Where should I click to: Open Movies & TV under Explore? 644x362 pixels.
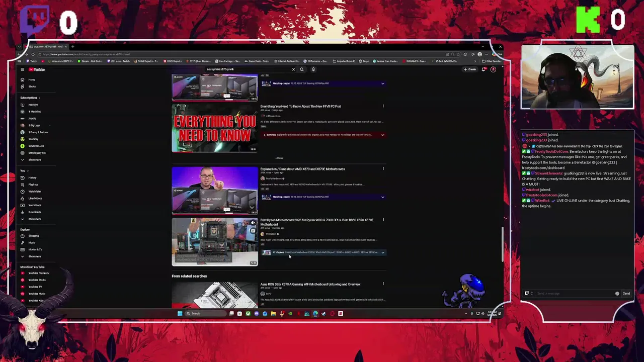click(x=35, y=249)
